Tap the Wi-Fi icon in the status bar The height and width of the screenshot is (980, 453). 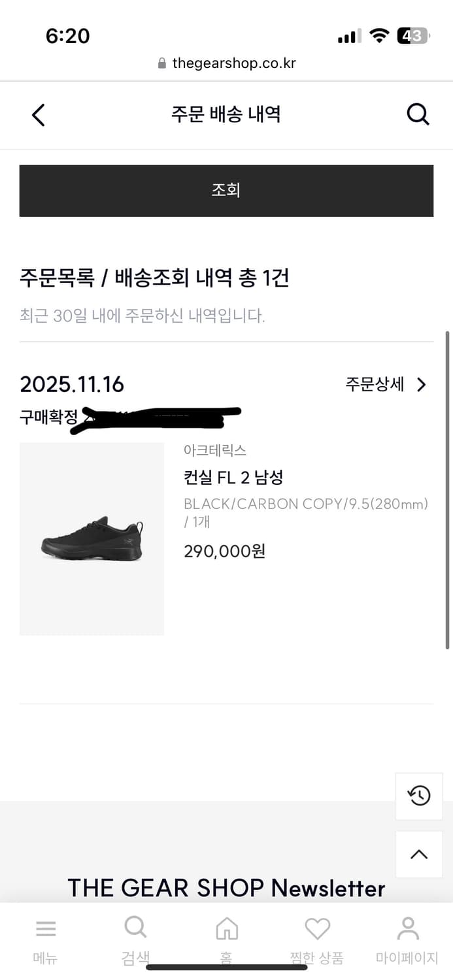click(x=379, y=36)
